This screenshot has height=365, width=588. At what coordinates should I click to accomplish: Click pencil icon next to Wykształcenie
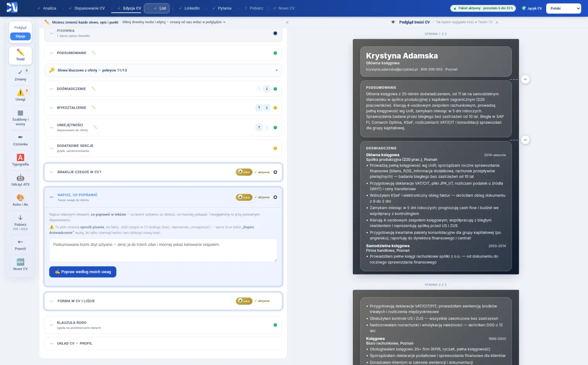(x=94, y=107)
